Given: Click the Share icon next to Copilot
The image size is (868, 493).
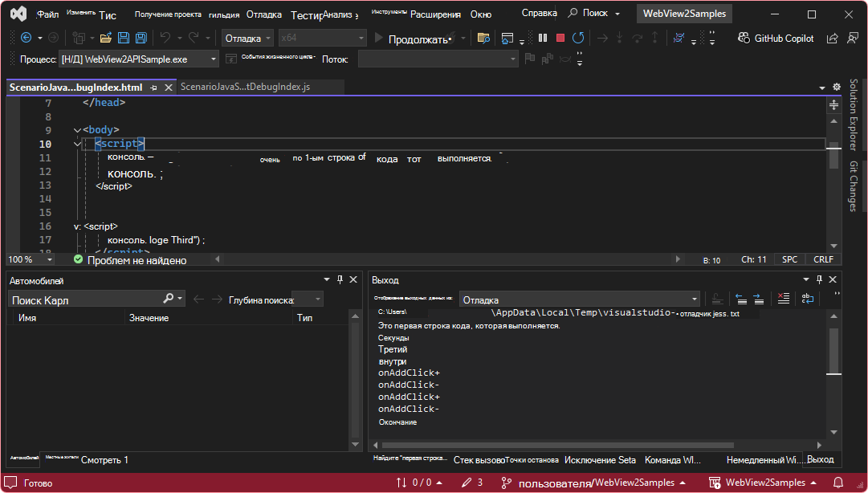Looking at the screenshot, I should point(832,39).
